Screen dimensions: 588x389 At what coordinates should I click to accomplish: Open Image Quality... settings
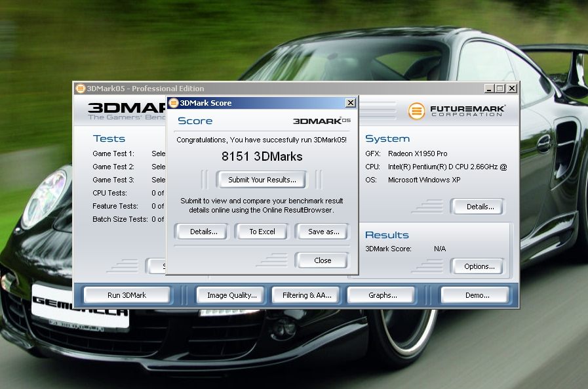[231, 295]
